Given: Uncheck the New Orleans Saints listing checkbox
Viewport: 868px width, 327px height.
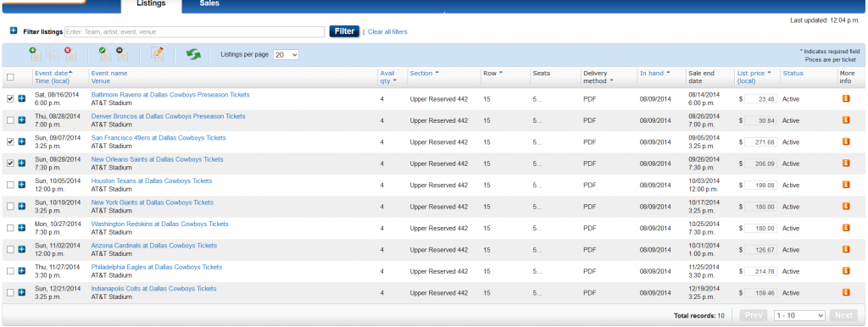Looking at the screenshot, I should click(10, 163).
